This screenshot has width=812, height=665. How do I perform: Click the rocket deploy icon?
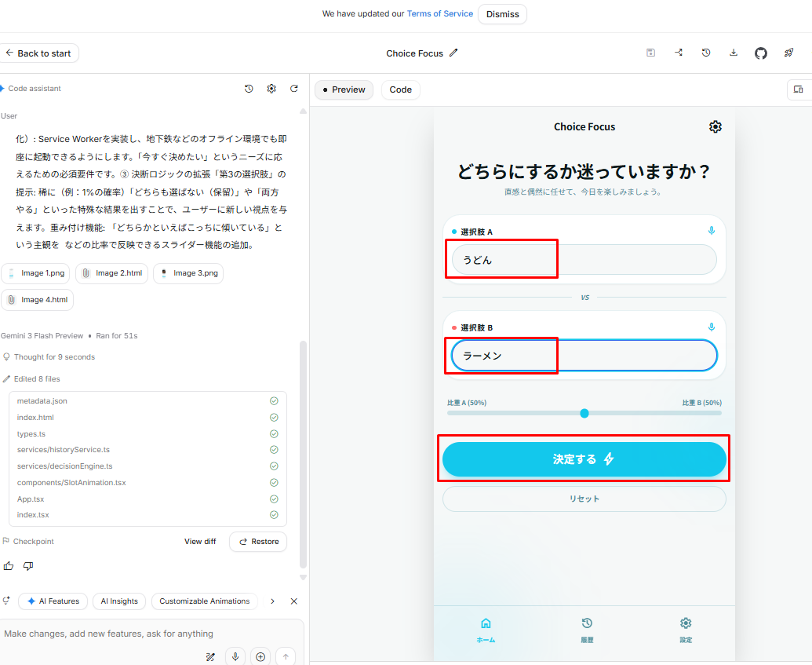[x=788, y=53]
